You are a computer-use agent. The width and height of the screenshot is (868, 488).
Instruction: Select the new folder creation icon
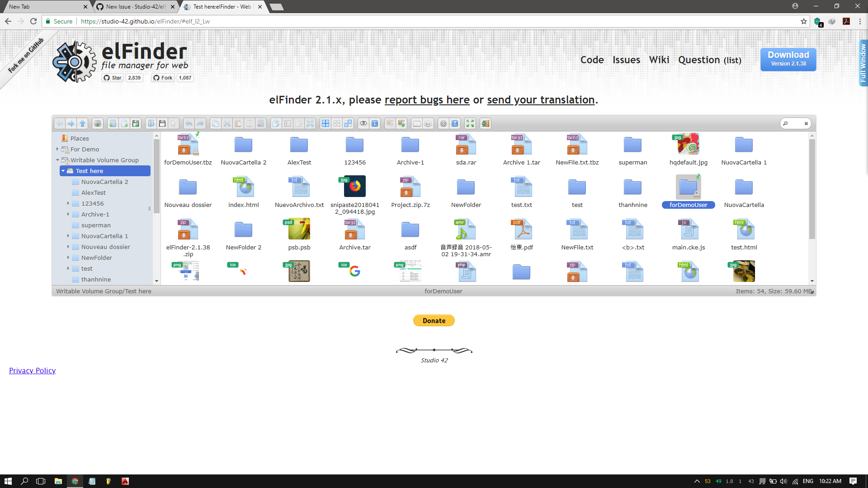click(x=113, y=123)
